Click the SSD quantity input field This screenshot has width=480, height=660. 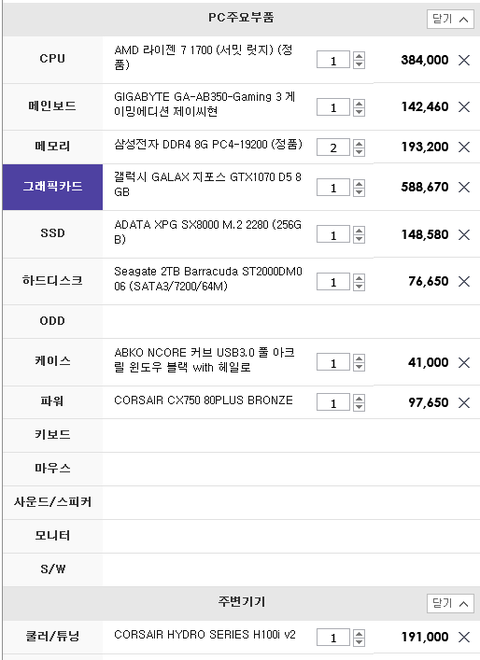tap(333, 235)
